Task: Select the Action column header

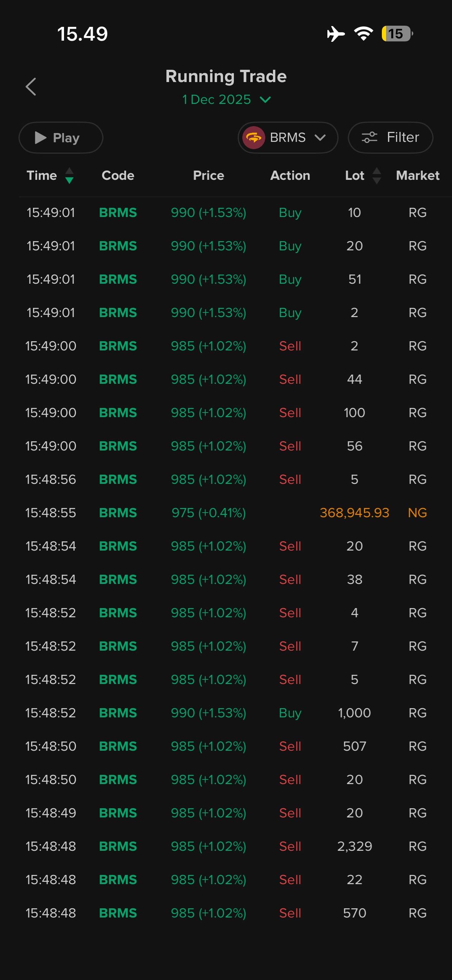Action: (290, 176)
